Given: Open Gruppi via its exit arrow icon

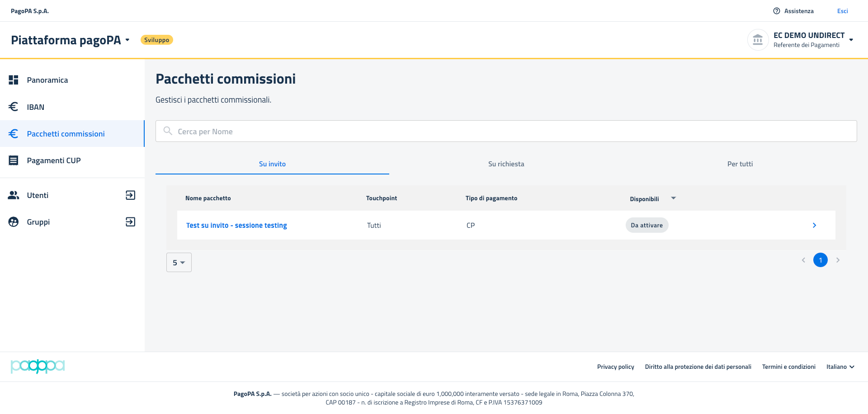Looking at the screenshot, I should click(130, 222).
